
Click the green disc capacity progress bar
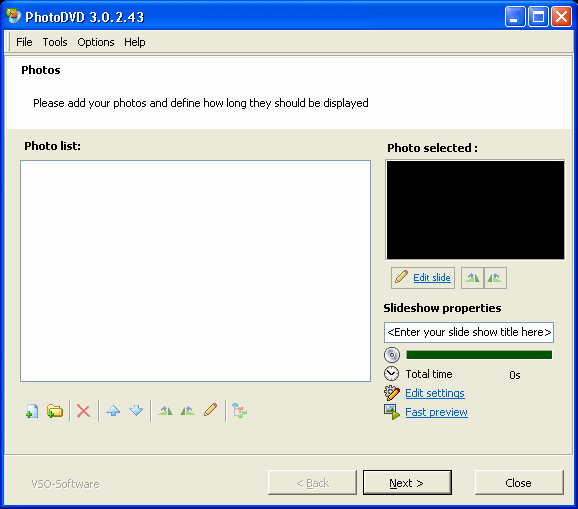(x=479, y=355)
